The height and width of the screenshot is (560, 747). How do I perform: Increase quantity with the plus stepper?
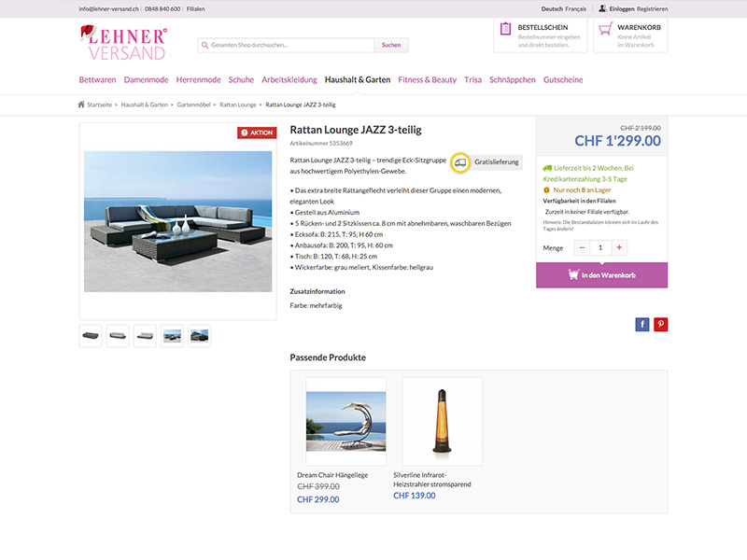(x=618, y=246)
